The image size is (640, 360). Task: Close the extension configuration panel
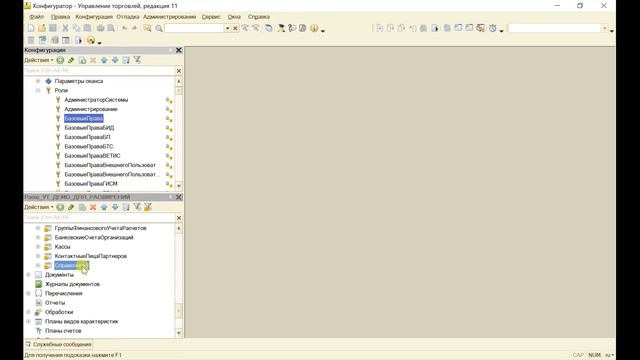[178, 197]
